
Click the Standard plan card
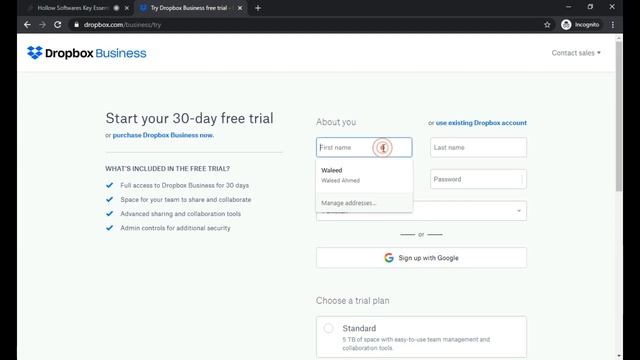[x=421, y=337]
